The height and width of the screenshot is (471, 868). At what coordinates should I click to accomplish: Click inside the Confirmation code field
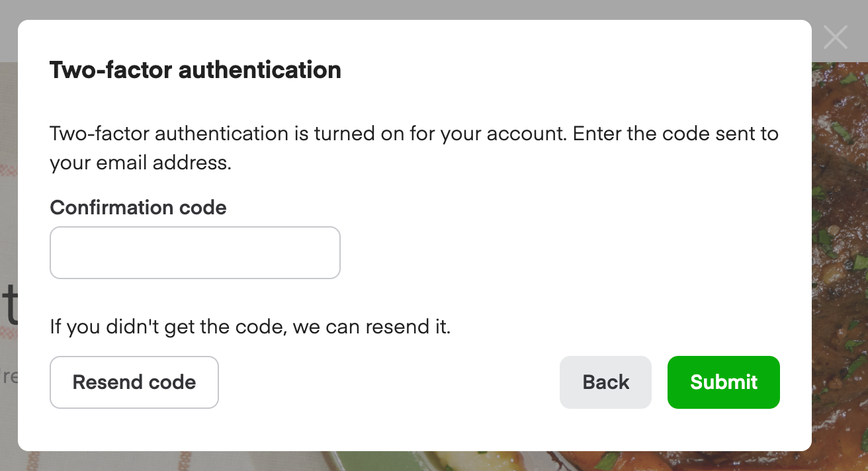195,252
